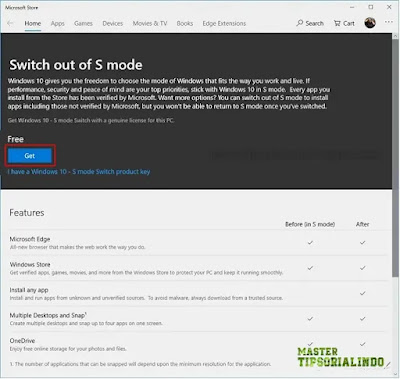The height and width of the screenshot is (379, 400).
Task: Select the Microsoft Edge feature row title
Action: 30,239
